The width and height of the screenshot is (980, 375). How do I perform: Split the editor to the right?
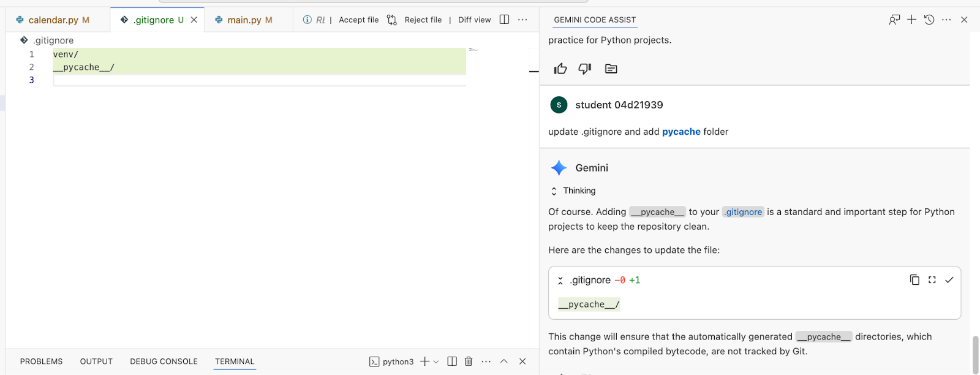click(504, 20)
